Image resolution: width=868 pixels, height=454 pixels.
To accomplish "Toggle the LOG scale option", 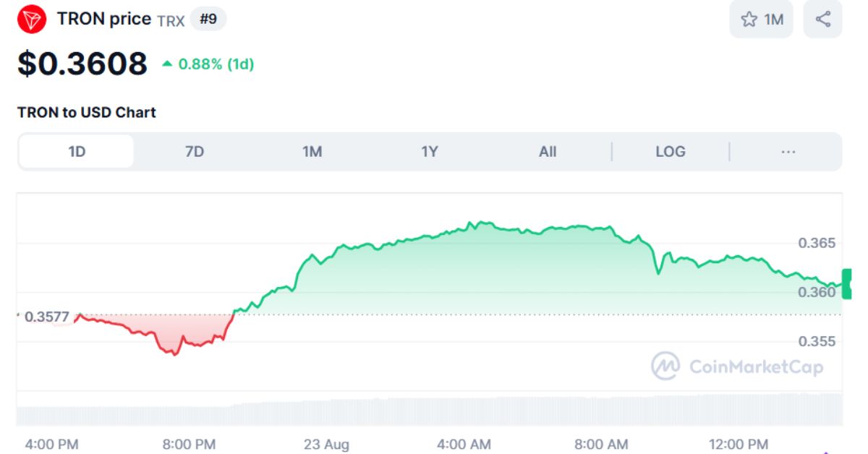I will 671,151.
